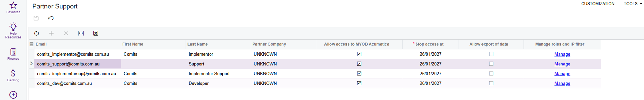Viewport: 644px width, 100px height.
Task: Click the Undo arrow icon
Action: (x=51, y=18)
